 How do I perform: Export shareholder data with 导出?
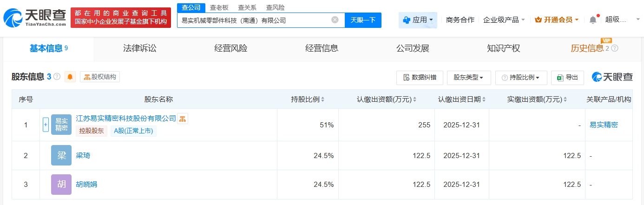click(567, 78)
